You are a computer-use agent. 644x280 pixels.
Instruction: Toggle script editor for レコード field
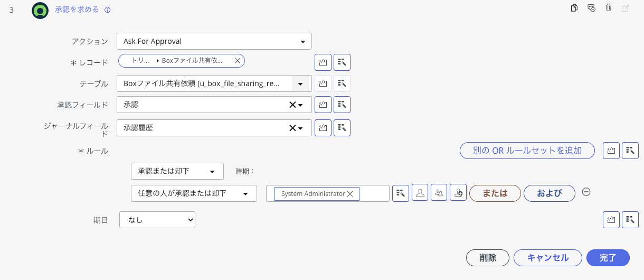pyautogui.click(x=323, y=62)
